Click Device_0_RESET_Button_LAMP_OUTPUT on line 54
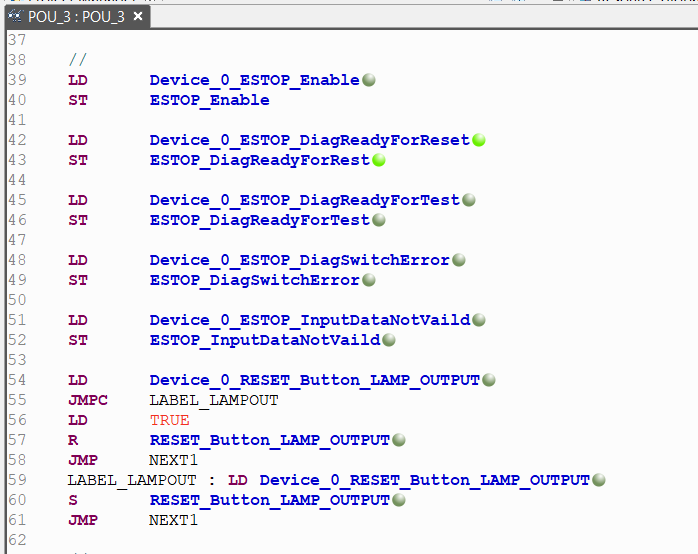This screenshot has height=554, width=698. (x=315, y=380)
